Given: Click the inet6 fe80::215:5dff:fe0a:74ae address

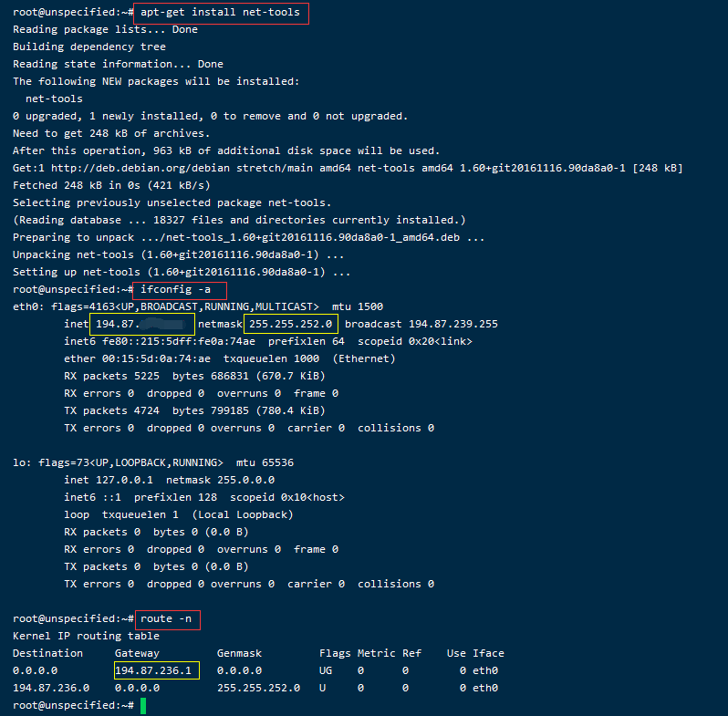Looking at the screenshot, I should pyautogui.click(x=175, y=341).
